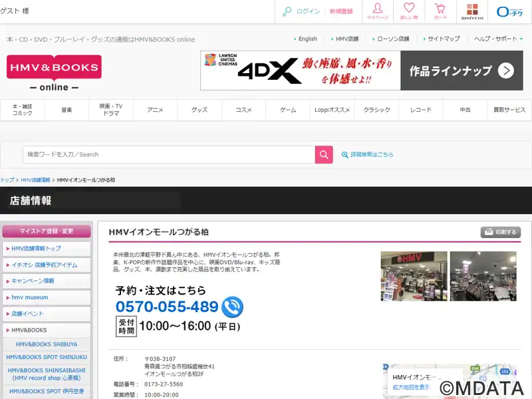Expand the hmv museum sidebar item
The height and width of the screenshot is (399, 532).
tap(47, 297)
